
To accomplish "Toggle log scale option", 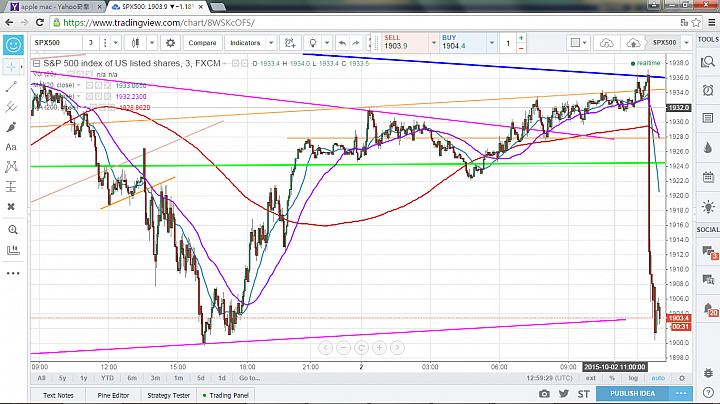I will point(633,378).
